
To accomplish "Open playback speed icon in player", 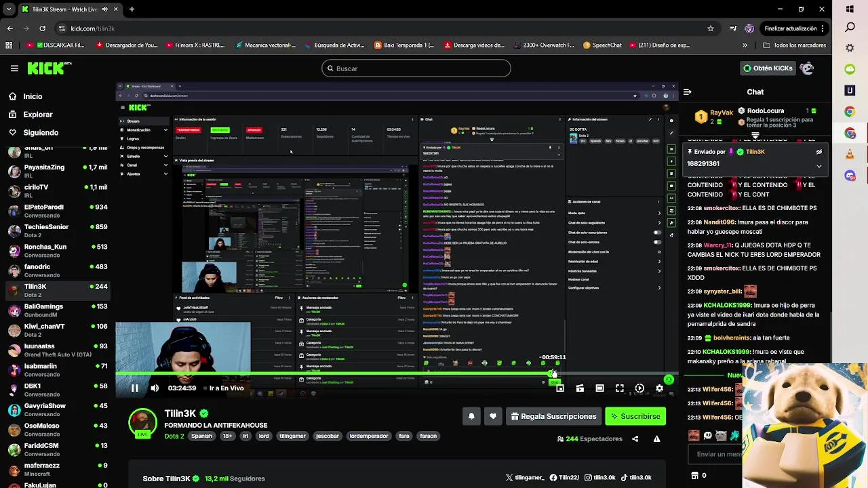I will click(639, 388).
